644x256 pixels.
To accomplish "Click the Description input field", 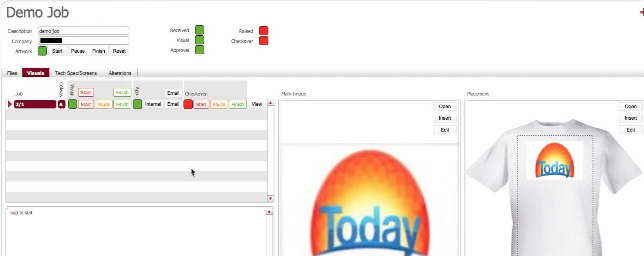I will [x=83, y=31].
